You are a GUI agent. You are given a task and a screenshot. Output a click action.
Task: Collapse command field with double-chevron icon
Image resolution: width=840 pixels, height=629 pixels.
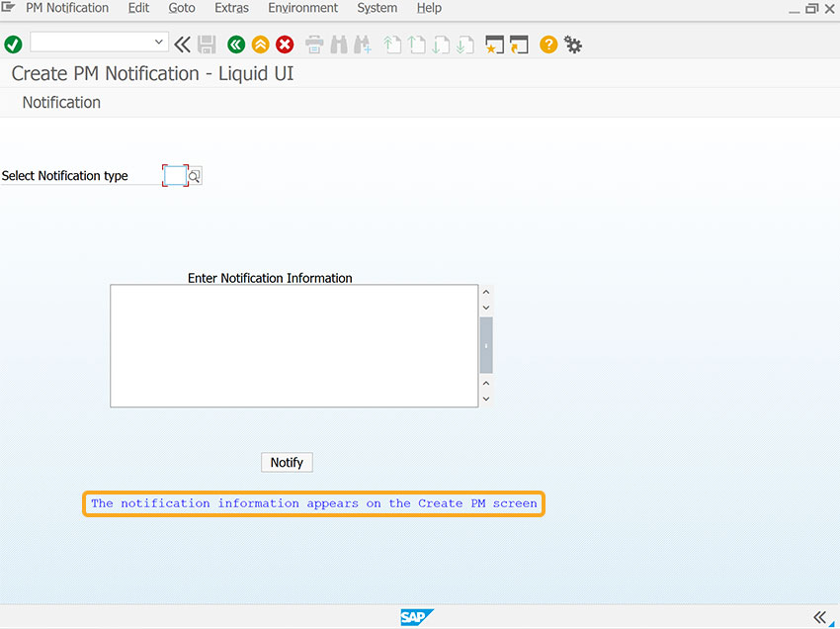point(182,45)
